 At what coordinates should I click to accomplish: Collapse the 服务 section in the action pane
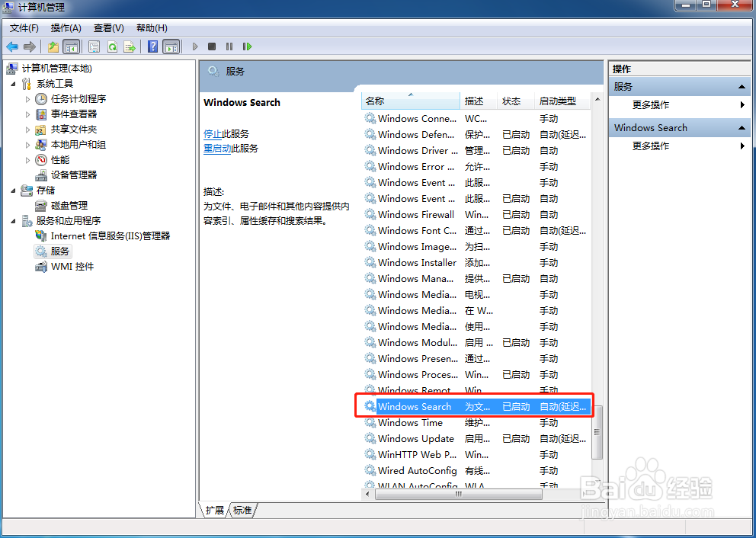pyautogui.click(x=740, y=86)
